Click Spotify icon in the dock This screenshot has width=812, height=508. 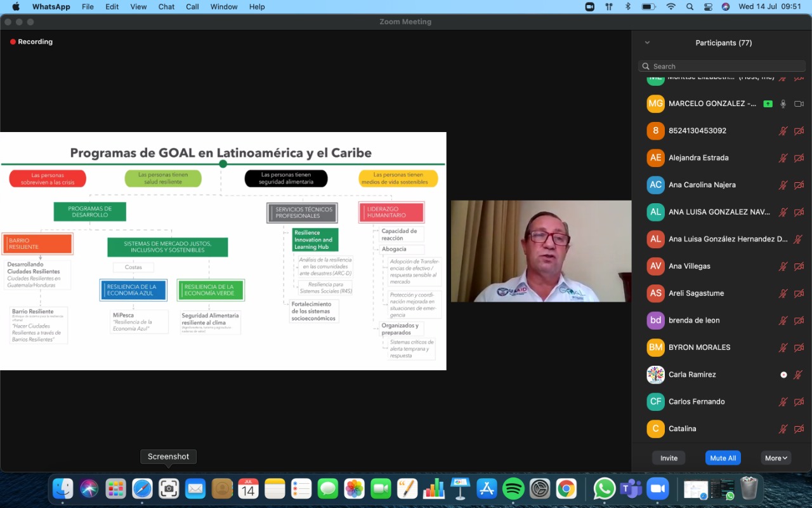(513, 488)
